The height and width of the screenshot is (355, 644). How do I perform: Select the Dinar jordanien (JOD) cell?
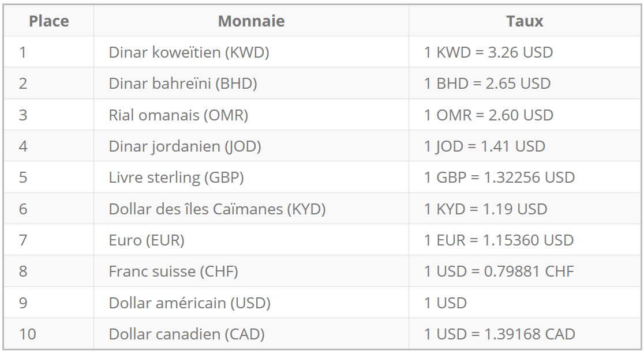(x=185, y=146)
